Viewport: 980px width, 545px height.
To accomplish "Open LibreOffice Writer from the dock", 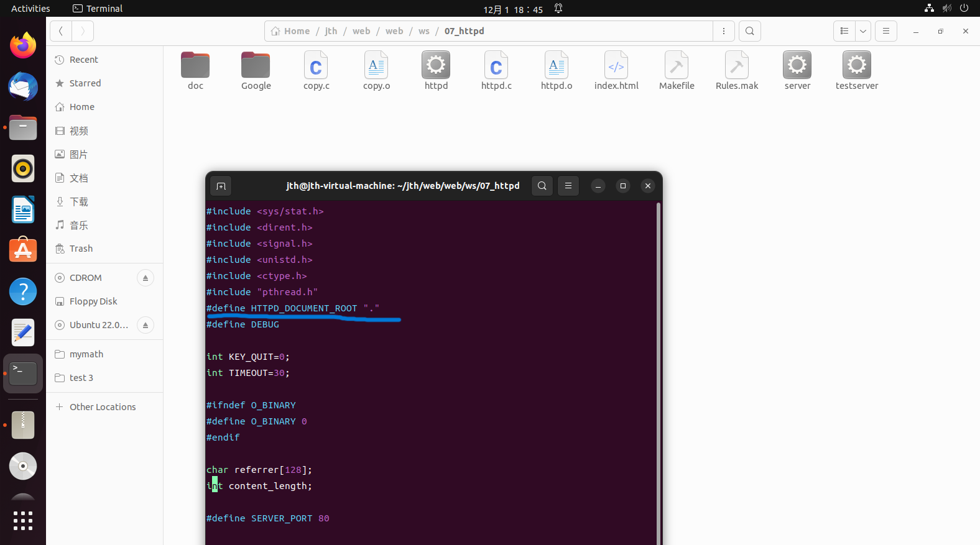I will (23, 209).
